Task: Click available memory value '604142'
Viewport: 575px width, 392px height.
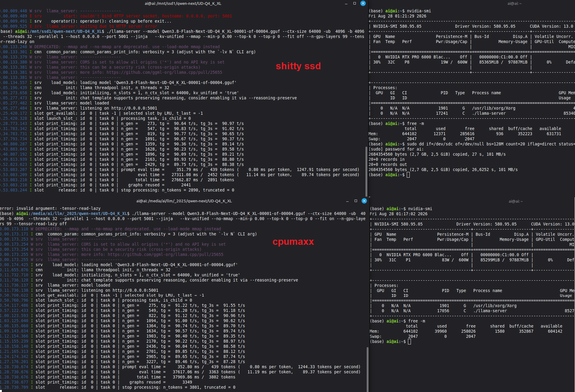Action: (x=555, y=331)
